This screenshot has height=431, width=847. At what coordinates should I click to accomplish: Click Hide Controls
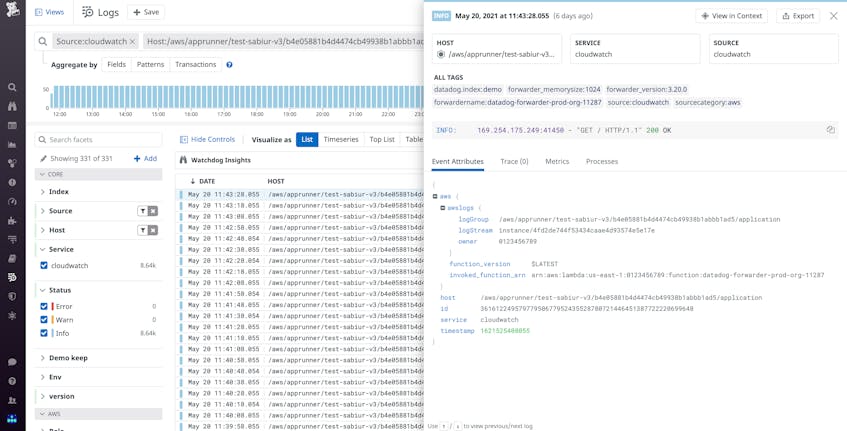coord(207,139)
